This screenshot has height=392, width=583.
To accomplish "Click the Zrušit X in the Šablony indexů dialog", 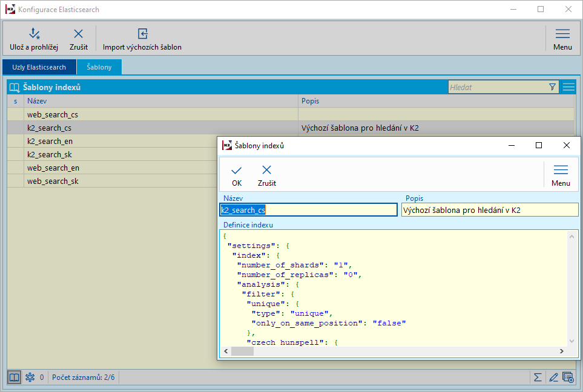I will (266, 171).
